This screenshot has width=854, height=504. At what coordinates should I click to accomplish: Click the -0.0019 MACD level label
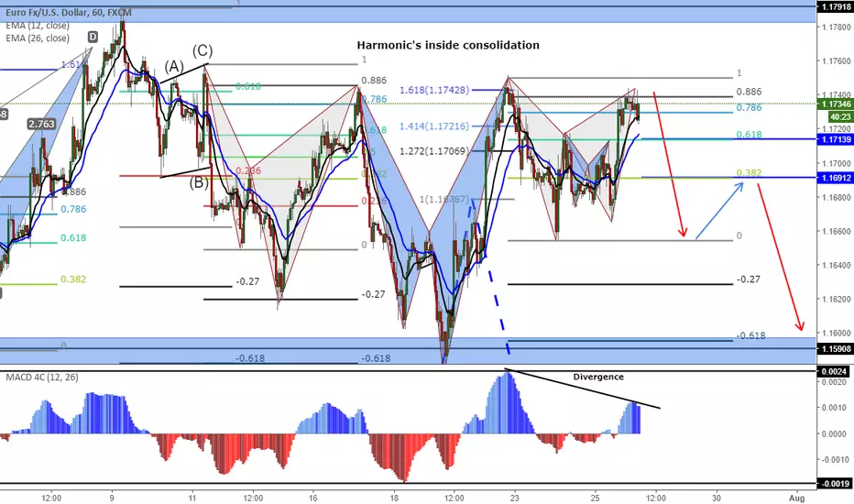click(834, 483)
